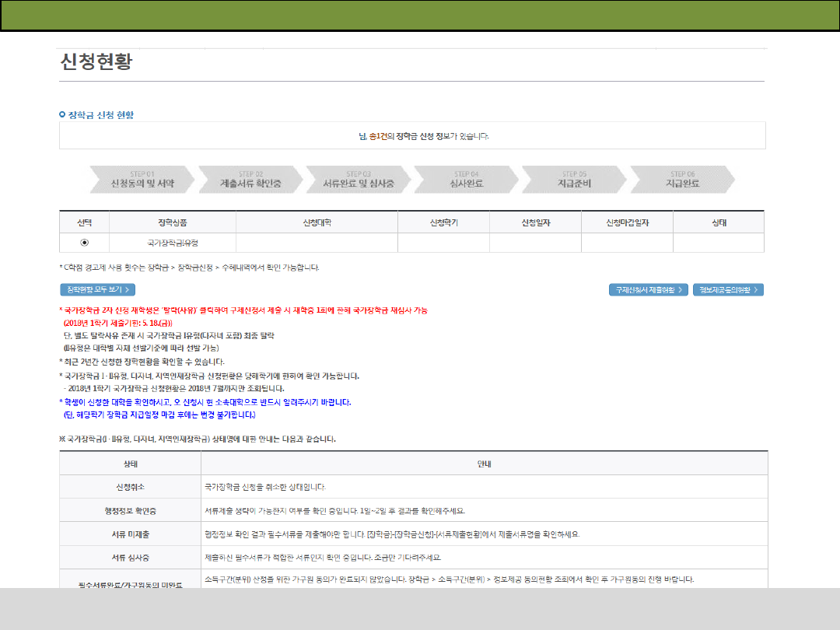Click STEP 02 제출서류 확인중 arrow
This screenshot has height=630, width=840.
click(x=250, y=180)
